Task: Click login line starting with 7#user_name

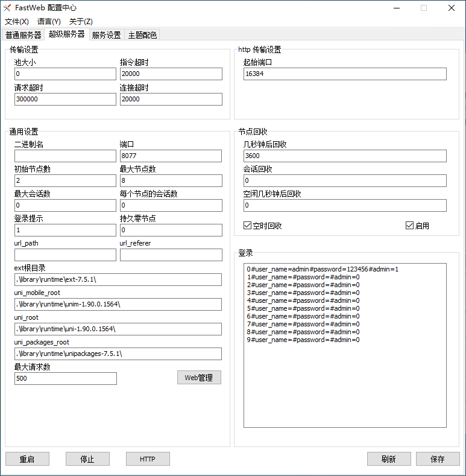Action: (x=303, y=324)
